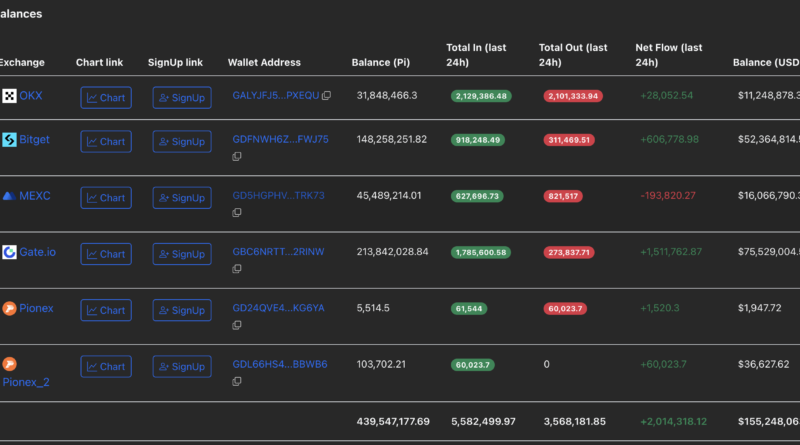Click copy icon under Bitget wallet address
Image resolution: width=800 pixels, height=445 pixels.
(237, 156)
